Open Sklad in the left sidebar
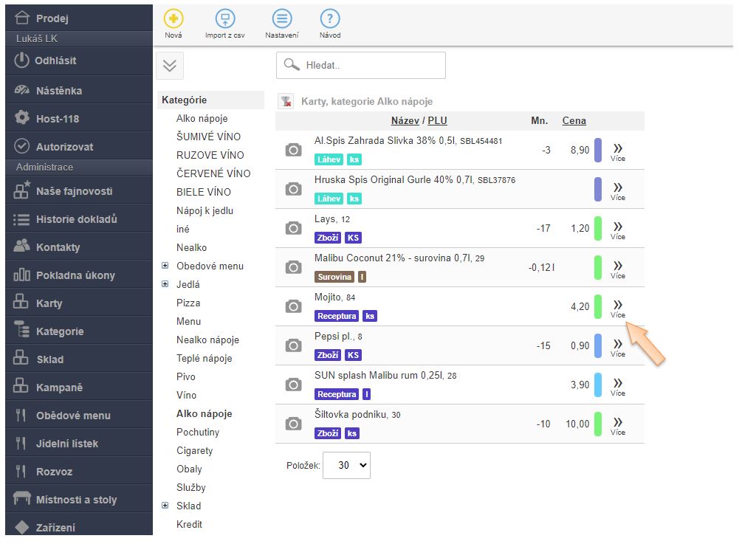756x544 pixels. point(49,359)
